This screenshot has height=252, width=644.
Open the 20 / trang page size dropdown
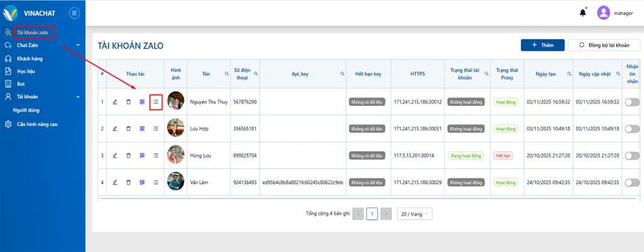(x=415, y=214)
